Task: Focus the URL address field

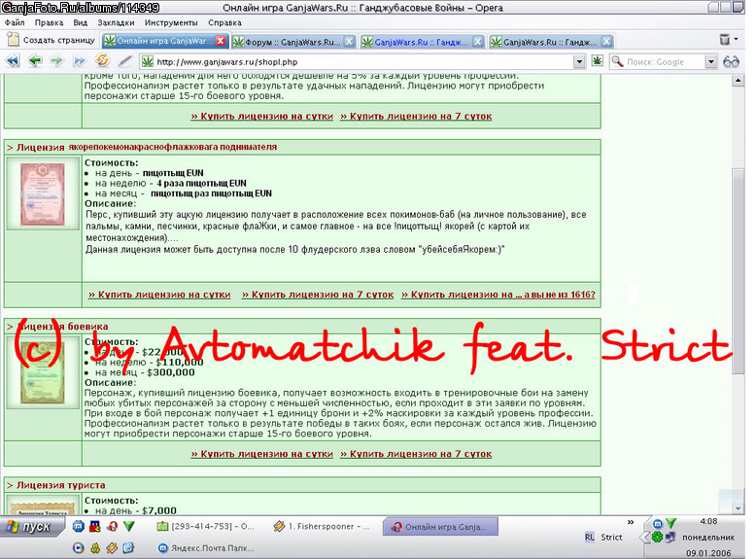Action: pos(364,62)
